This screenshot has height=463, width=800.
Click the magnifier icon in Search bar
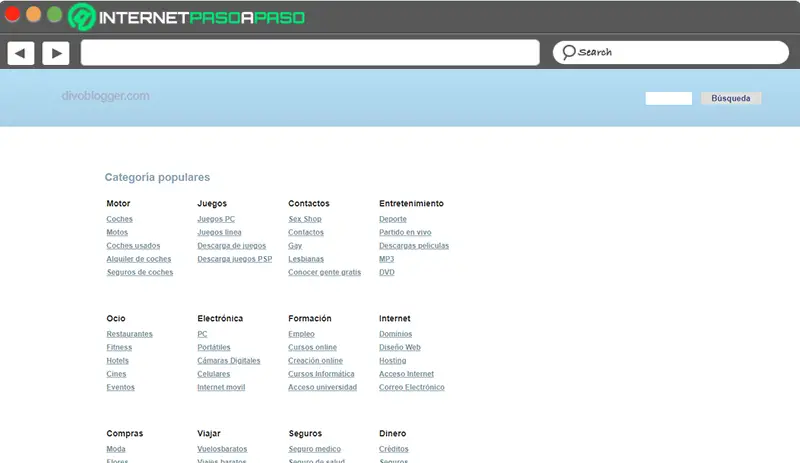pyautogui.click(x=568, y=52)
